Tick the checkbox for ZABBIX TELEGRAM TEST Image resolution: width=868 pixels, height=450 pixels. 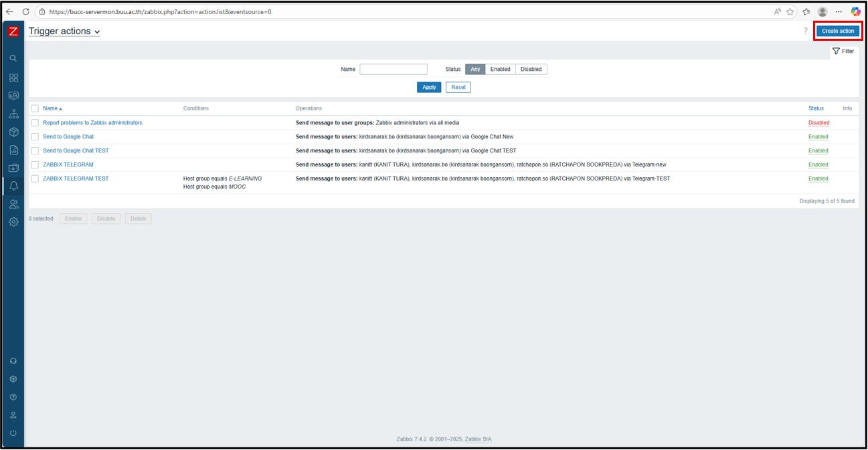click(35, 179)
